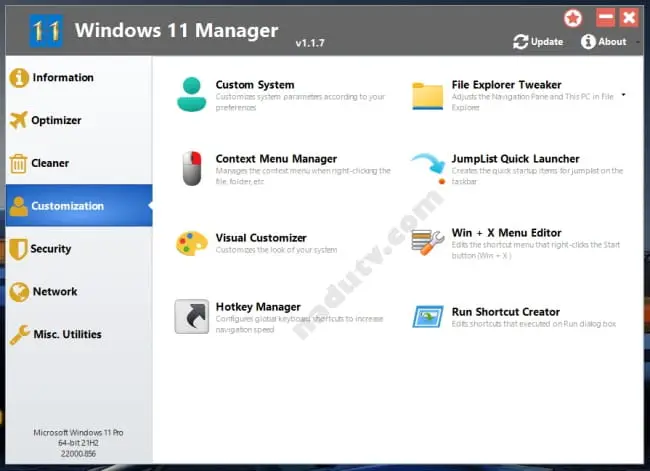Open Context Menu Manager mouse icon
The image size is (650, 471).
pyautogui.click(x=192, y=168)
